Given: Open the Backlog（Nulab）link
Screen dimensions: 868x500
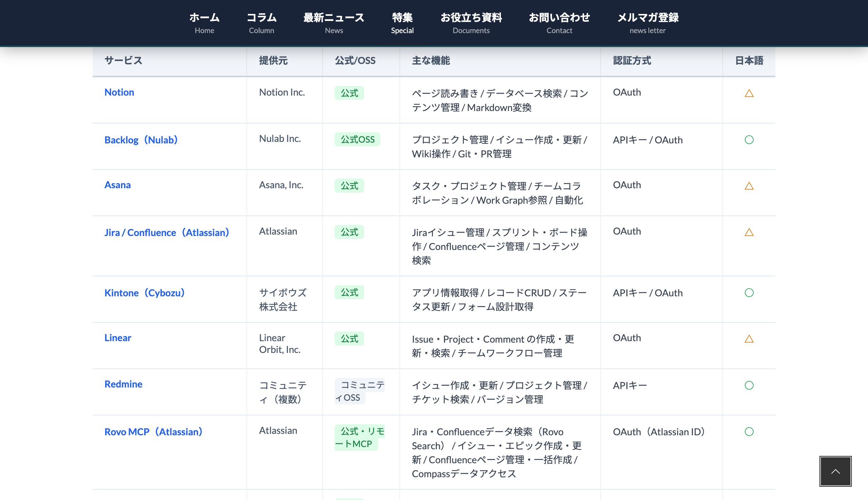Looking at the screenshot, I should click(x=141, y=140).
